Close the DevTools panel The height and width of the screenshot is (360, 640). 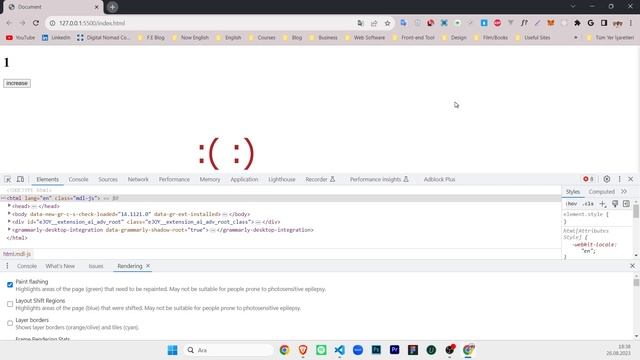click(x=631, y=179)
